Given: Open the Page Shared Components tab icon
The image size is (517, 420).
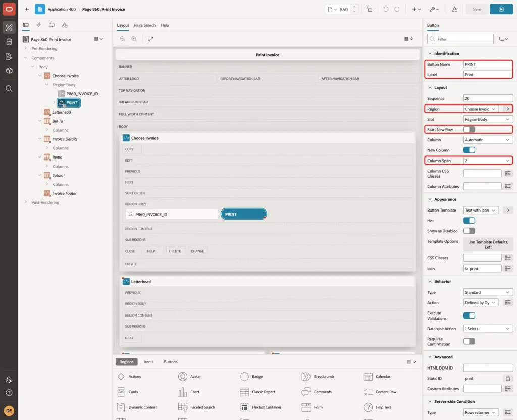Looking at the screenshot, I should point(65,25).
